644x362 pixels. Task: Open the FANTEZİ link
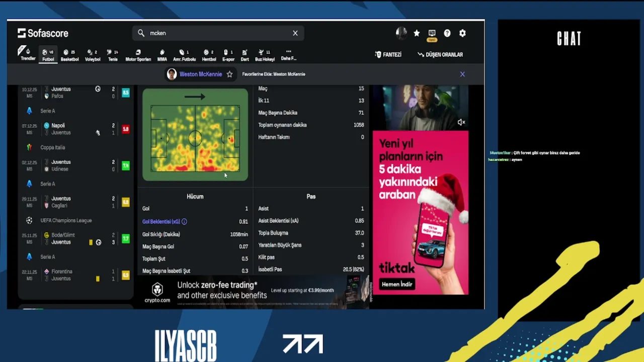pyautogui.click(x=388, y=54)
